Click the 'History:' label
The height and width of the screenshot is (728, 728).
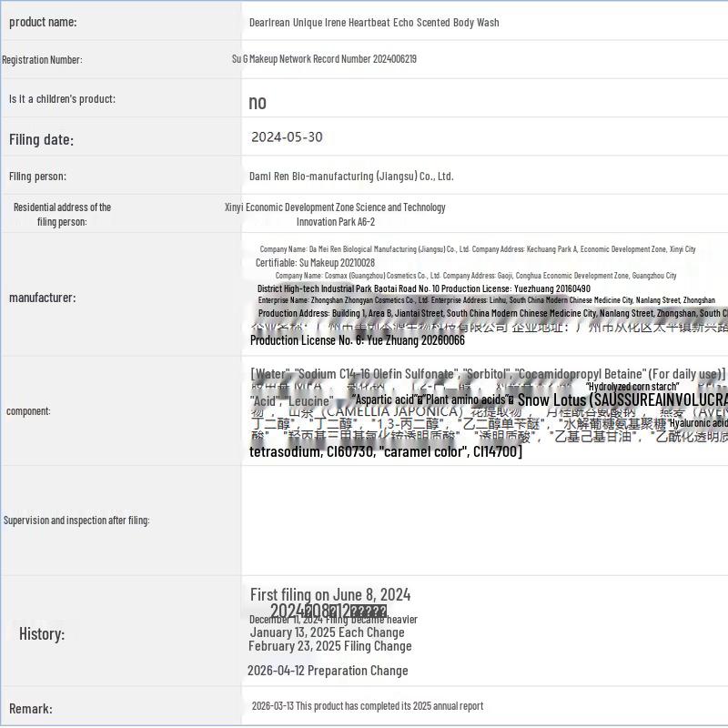(42, 633)
